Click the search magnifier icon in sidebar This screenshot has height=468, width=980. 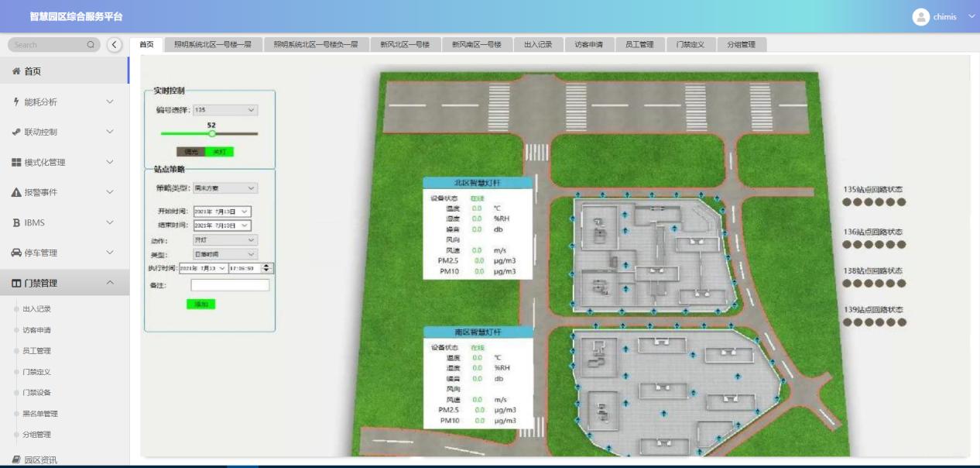(91, 45)
